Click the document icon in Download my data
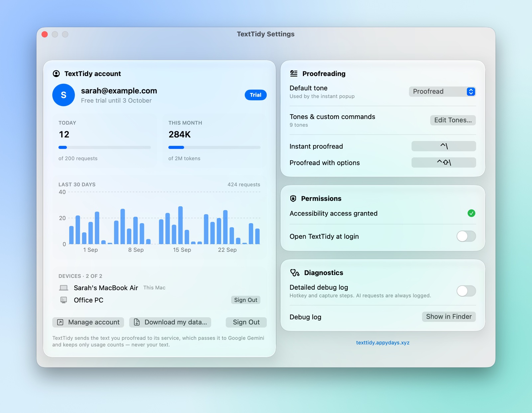The image size is (532, 413). pos(137,322)
